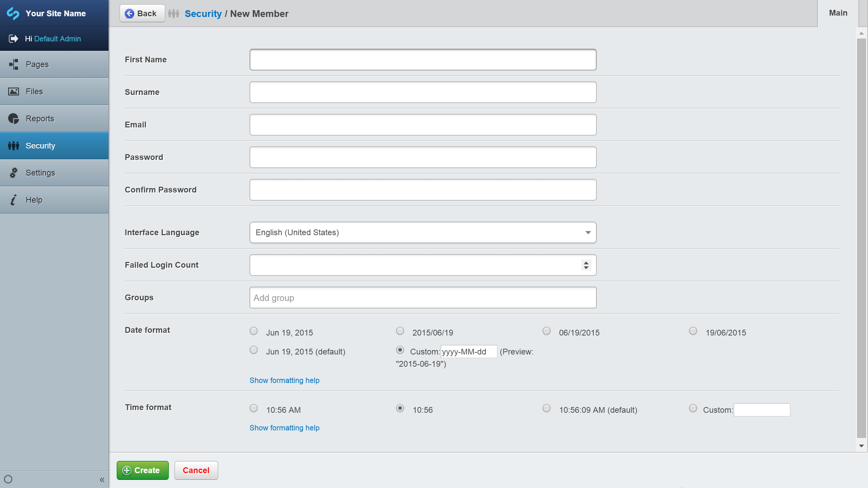Select the Security section icon
The width and height of the screenshot is (868, 488).
[14, 145]
